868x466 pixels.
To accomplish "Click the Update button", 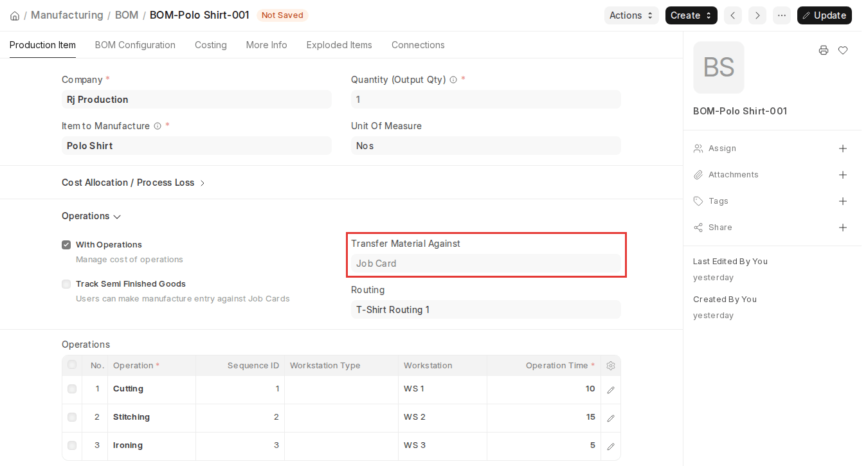I will [824, 15].
